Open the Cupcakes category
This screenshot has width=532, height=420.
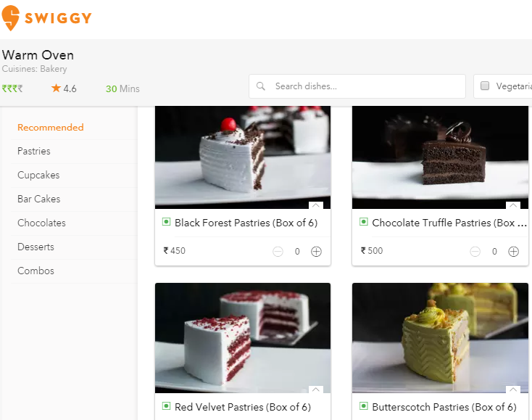(38, 176)
